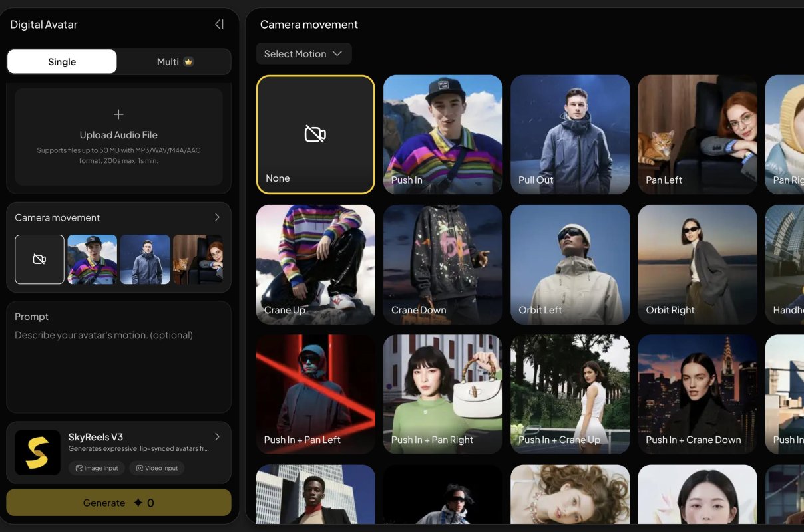Click the sparkle credits icon on the Generate button
The height and width of the screenshot is (532, 804).
point(138,503)
